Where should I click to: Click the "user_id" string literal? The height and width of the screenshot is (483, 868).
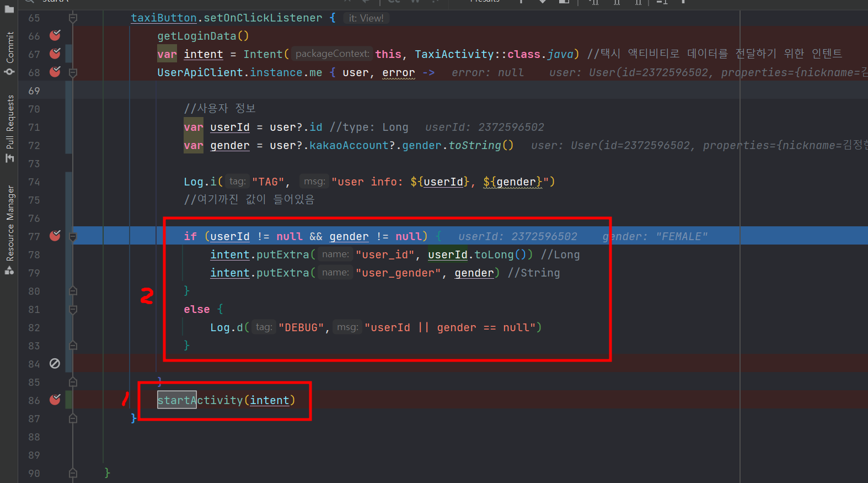pyautogui.click(x=385, y=254)
